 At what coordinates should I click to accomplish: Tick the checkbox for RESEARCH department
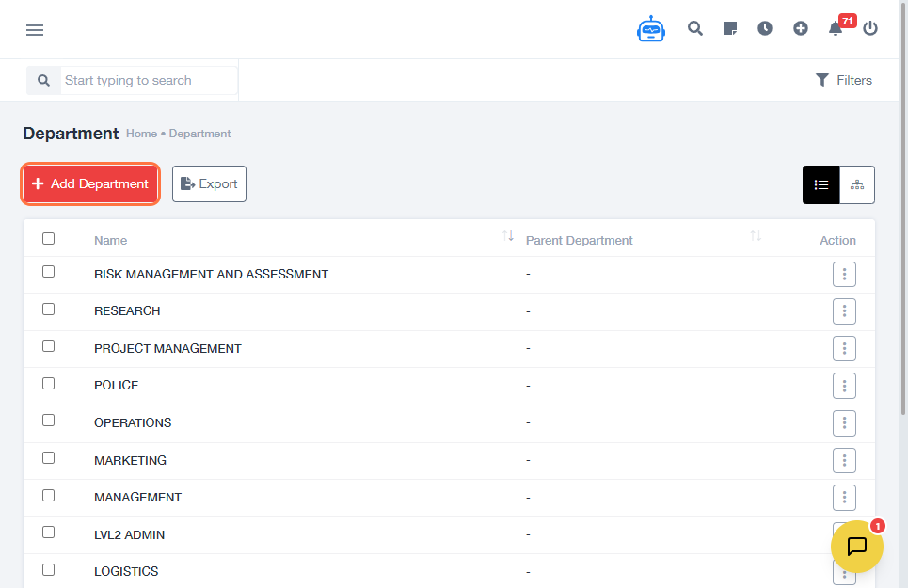coord(49,310)
